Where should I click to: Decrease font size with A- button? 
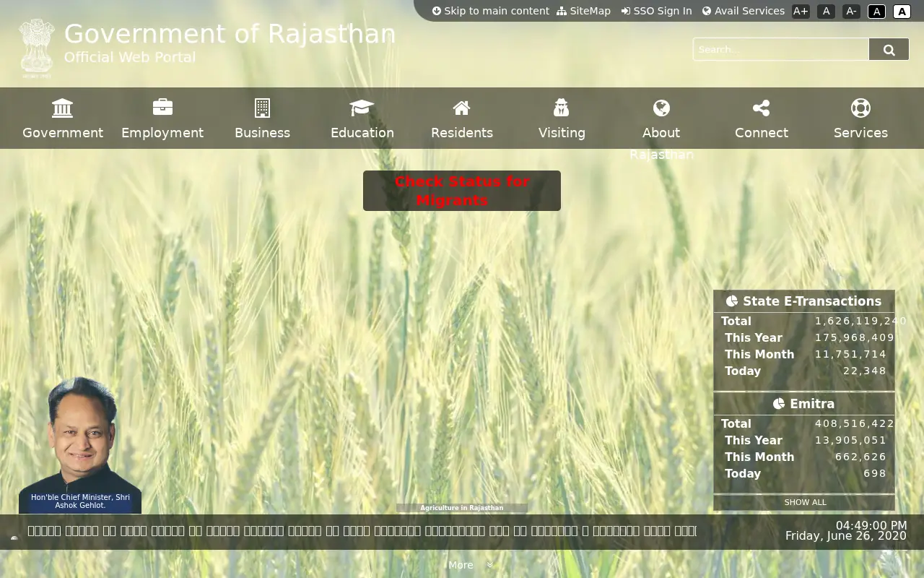(851, 11)
